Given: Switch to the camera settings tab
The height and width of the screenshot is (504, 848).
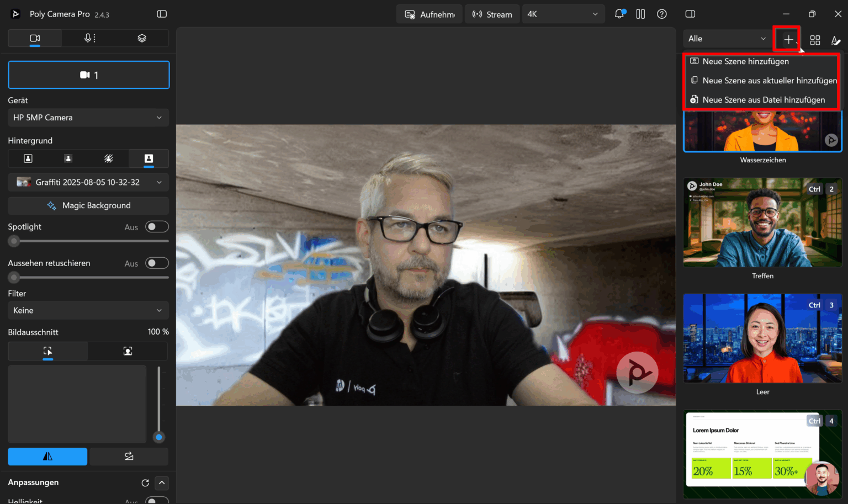Looking at the screenshot, I should coord(35,38).
